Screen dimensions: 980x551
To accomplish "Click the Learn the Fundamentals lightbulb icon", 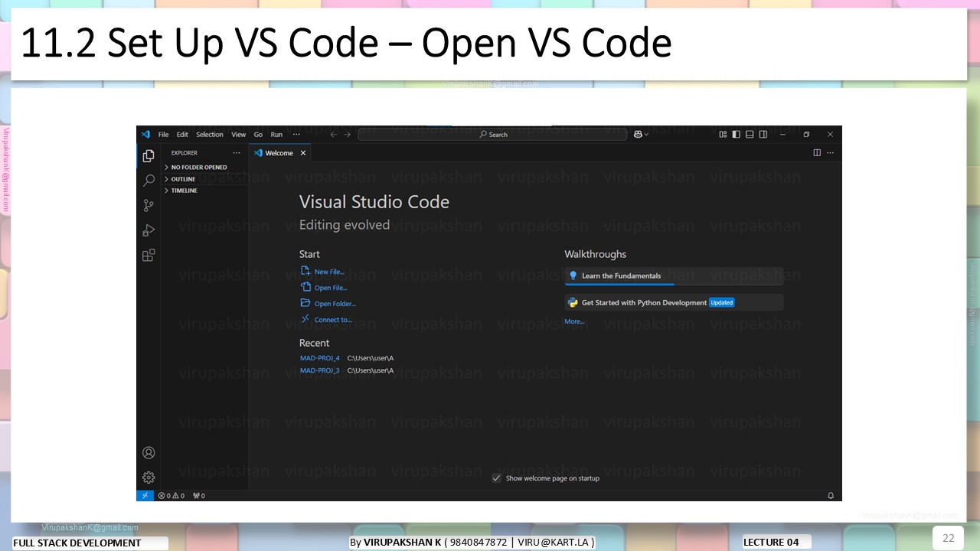I will (573, 275).
